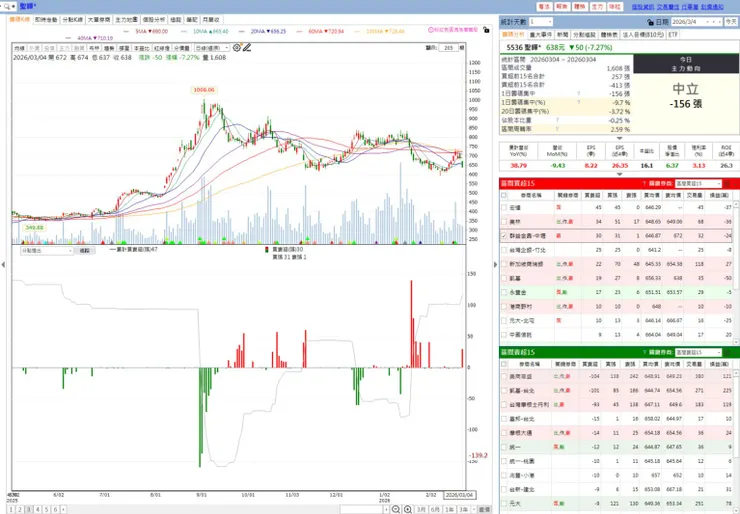Click question mark next to 區間周轉率
The image size is (740, 514).
click(557, 129)
